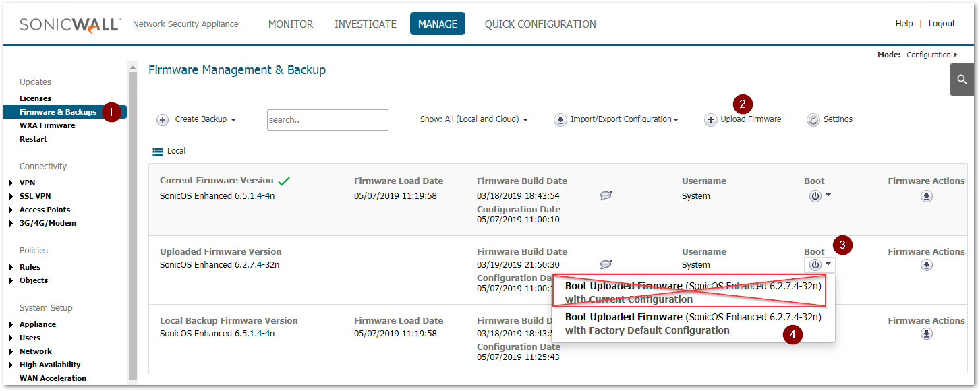Screen dimensions: 980x391
Task: Choose Boot Uploaded Firmware with Current Configuration
Action: pos(693,293)
